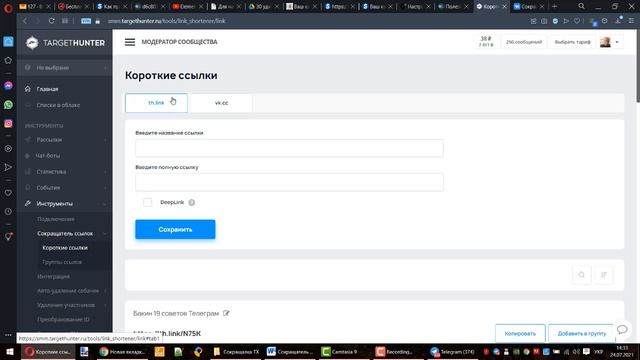Image resolution: width=640 pixels, height=360 pixels.
Task: Expand the События sidebar section
Action: tap(65, 188)
